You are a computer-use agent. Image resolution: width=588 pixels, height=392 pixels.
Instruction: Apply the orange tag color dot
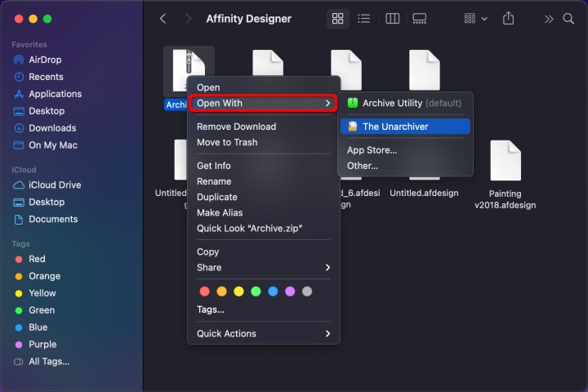pyautogui.click(x=221, y=292)
